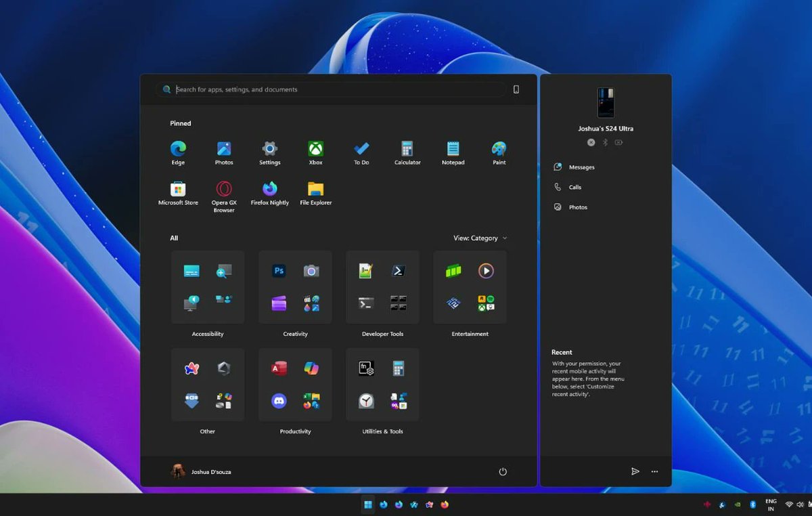Open Photoshop in the Creativity group
The height and width of the screenshot is (516, 812).
[279, 271]
